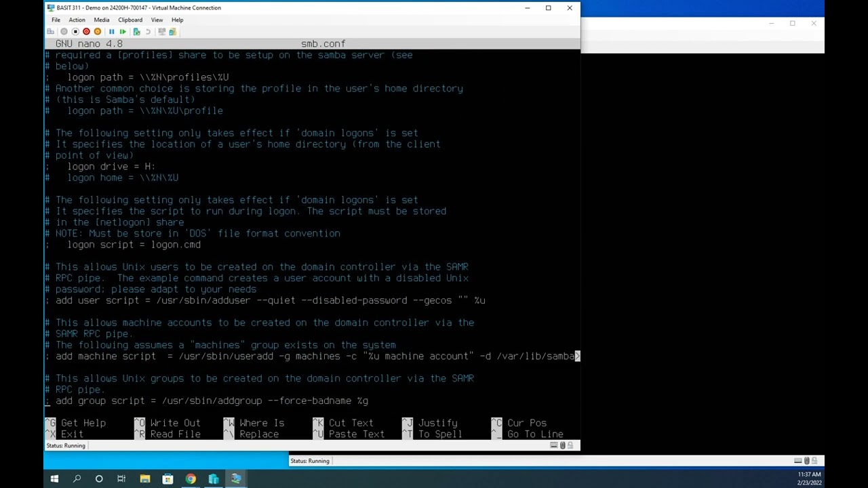Screen dimensions: 868x488
Task: Open the Media menu
Action: pos(102,20)
